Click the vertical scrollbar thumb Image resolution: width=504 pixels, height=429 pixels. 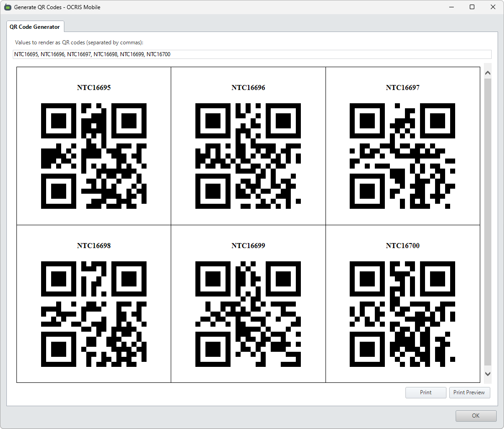pyautogui.click(x=488, y=222)
